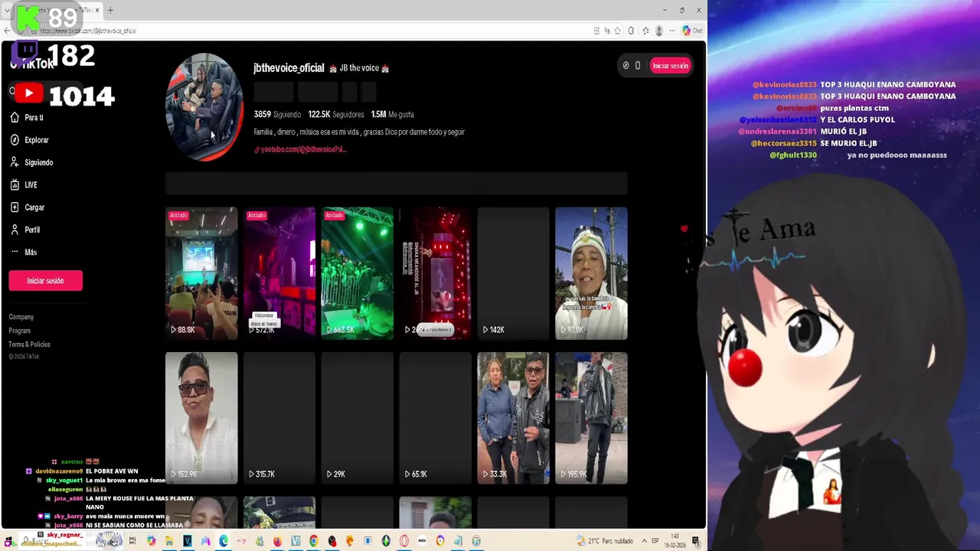Close the TikTok browser tab

97,10
